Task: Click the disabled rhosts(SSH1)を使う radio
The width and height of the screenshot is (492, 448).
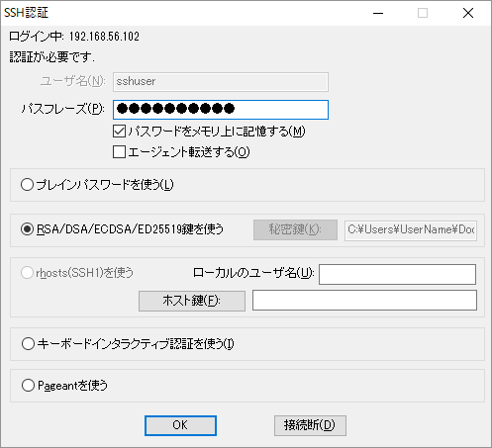Action: click(27, 273)
